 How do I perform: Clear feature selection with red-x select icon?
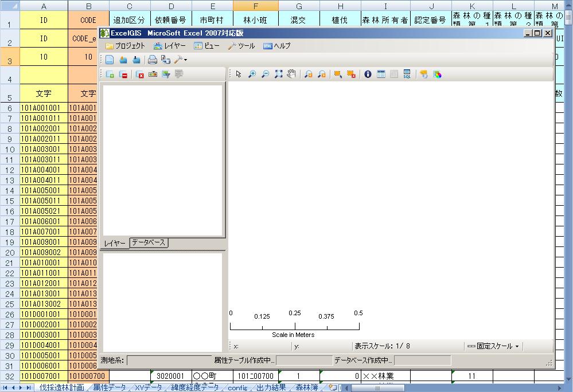351,74
